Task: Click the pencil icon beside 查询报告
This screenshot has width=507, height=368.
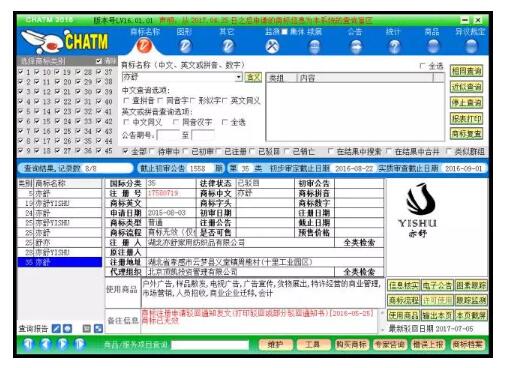Action: click(56, 329)
